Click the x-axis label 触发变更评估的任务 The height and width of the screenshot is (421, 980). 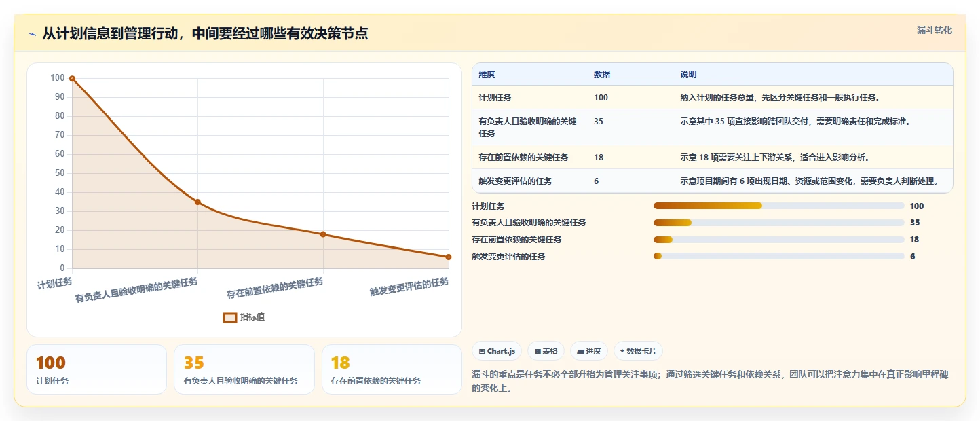(x=409, y=286)
